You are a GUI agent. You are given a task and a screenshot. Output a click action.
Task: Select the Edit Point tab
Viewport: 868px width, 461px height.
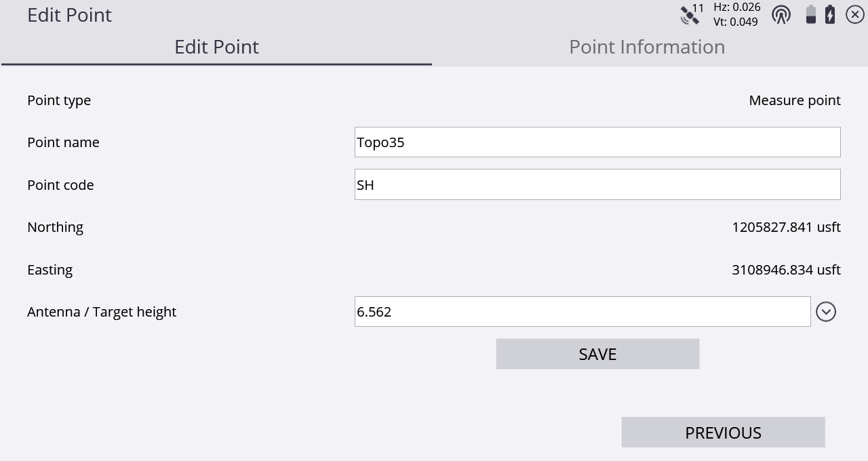(x=216, y=47)
